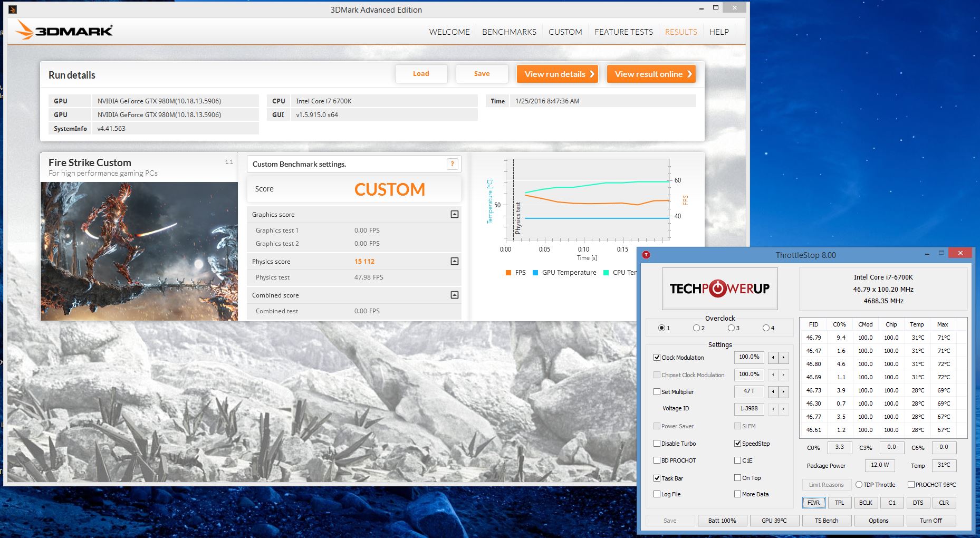Click the Clock Modulation 100.0% value field
Image resolution: width=980 pixels, height=538 pixels.
[749, 358]
